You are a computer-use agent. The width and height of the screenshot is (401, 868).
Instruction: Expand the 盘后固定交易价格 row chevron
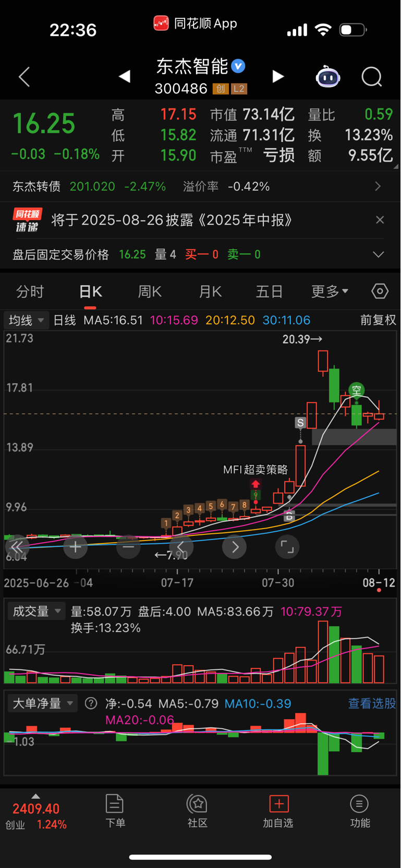tap(379, 254)
